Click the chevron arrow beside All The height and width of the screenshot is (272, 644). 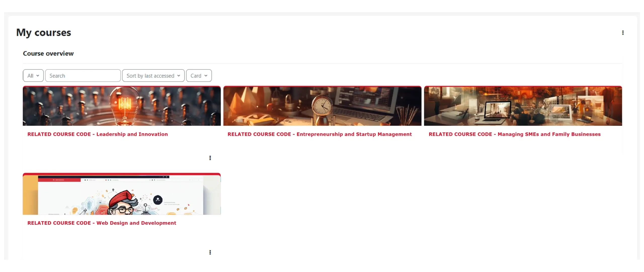tap(38, 76)
